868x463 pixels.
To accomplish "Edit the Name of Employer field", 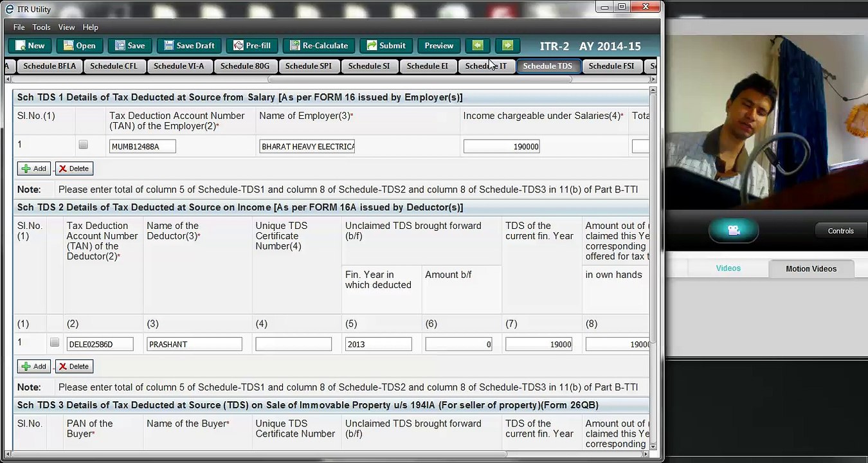I will tap(307, 147).
